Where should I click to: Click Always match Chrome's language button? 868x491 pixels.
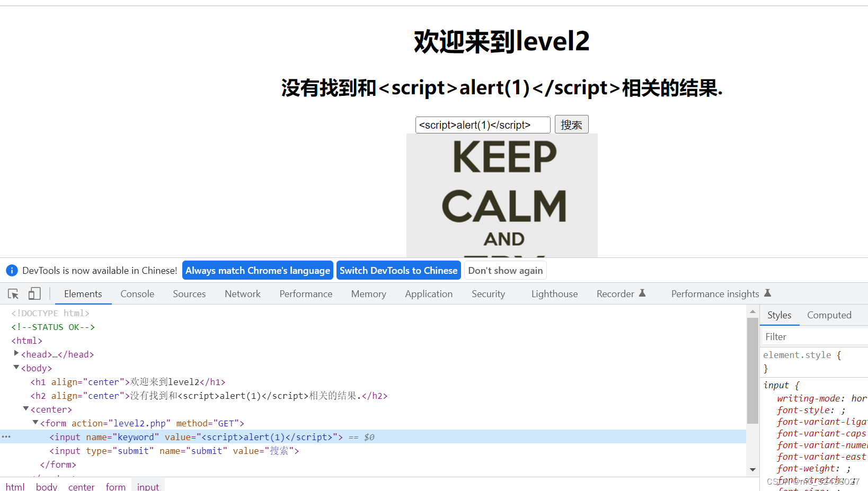coord(258,271)
